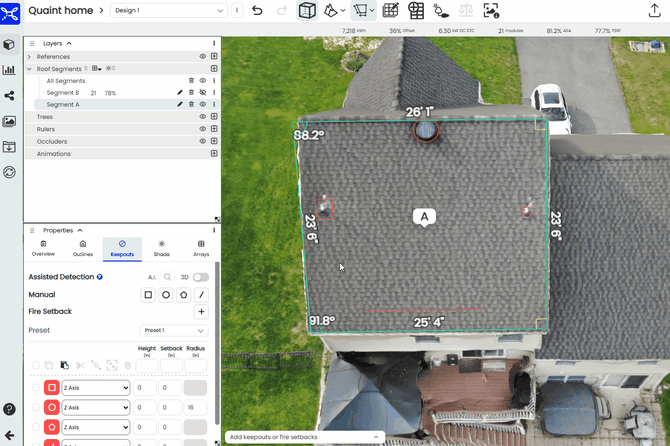
Task: Click the undo arrow in top toolbar
Action: coord(257,11)
